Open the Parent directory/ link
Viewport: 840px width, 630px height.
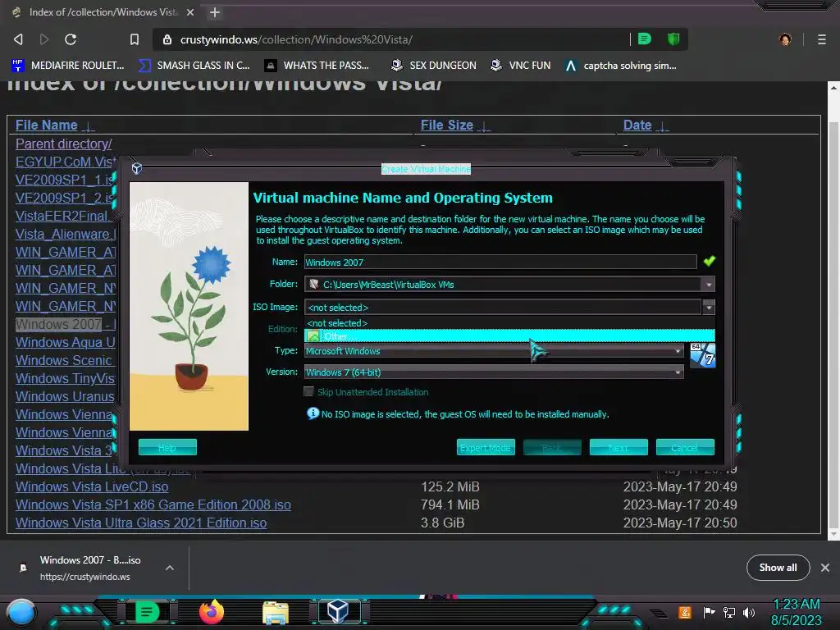click(63, 144)
